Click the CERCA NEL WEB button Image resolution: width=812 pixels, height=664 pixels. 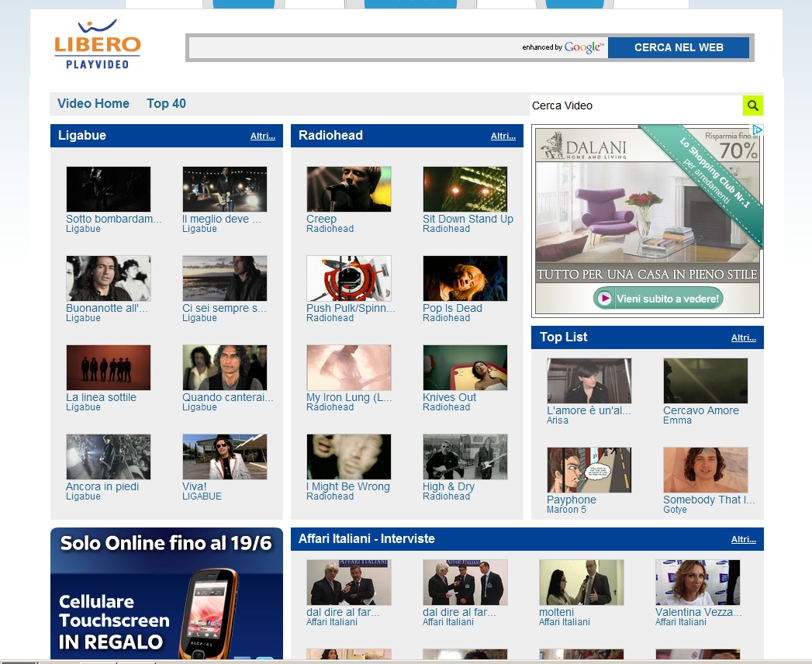679,47
